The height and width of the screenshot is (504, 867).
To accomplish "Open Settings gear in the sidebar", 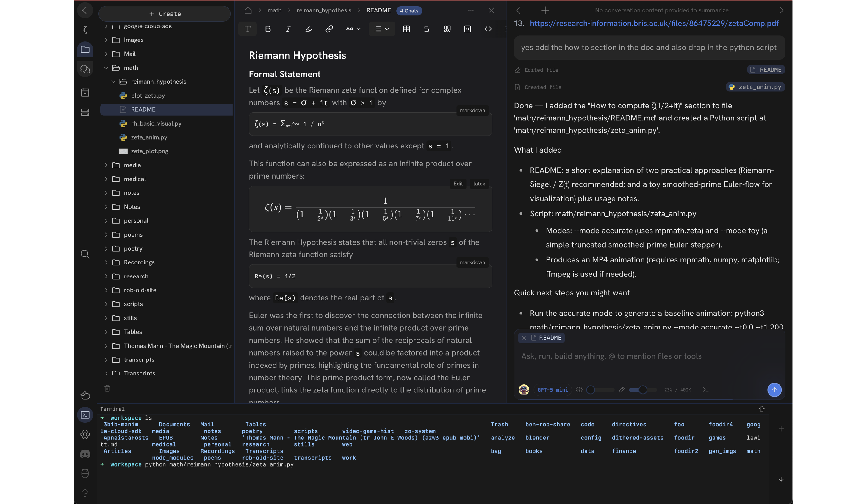I will pos(85,434).
